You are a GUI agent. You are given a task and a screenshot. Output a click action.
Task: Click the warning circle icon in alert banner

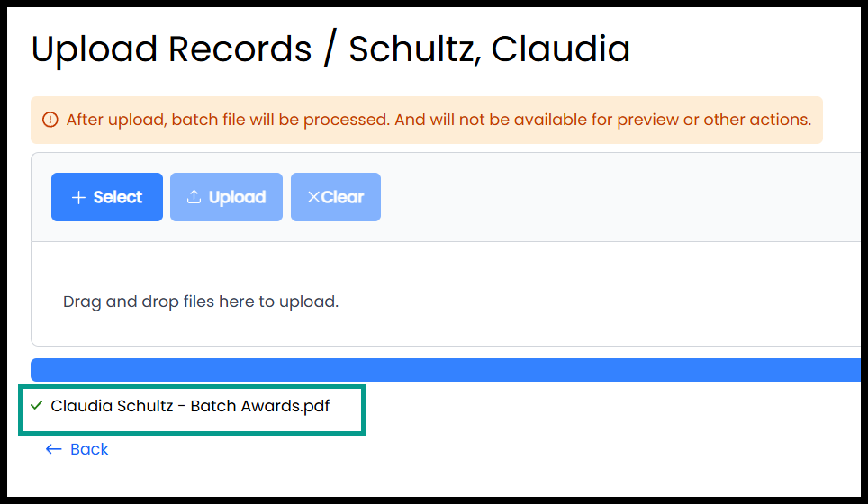point(50,120)
